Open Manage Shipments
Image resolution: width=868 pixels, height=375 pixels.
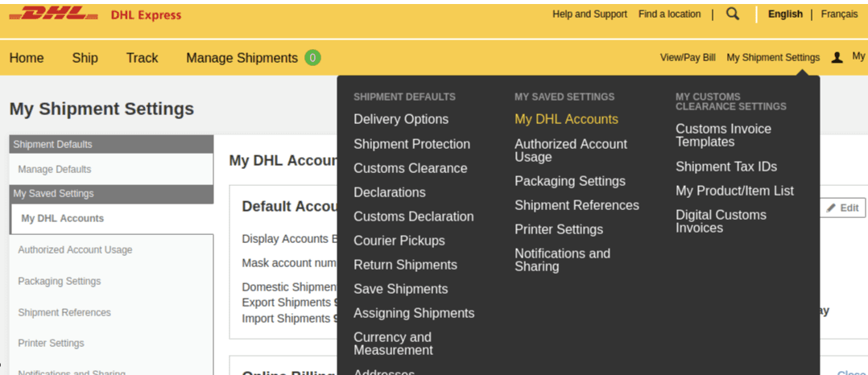[x=242, y=58]
